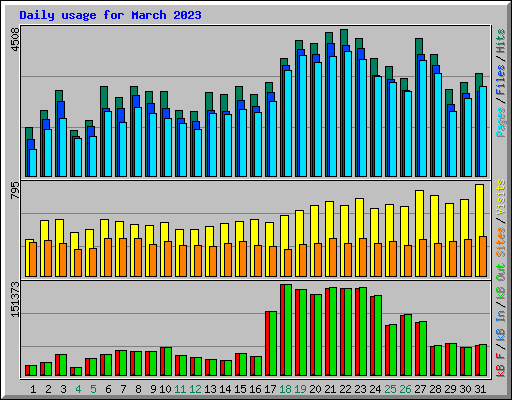
Task: Select day label 1 on x-axis
Action: click(x=33, y=389)
